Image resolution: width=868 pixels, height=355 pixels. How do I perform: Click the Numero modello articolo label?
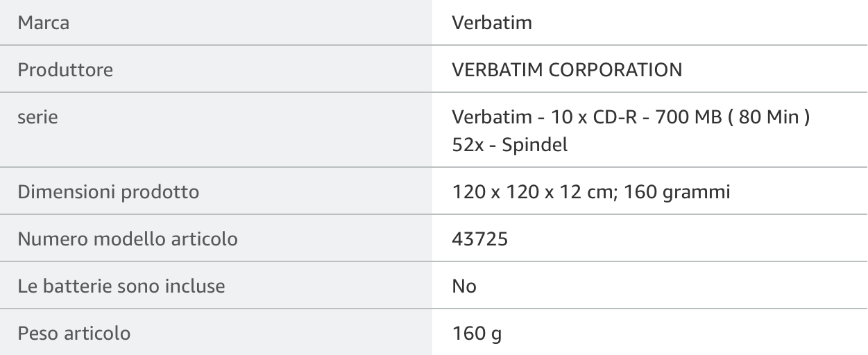coord(128,240)
